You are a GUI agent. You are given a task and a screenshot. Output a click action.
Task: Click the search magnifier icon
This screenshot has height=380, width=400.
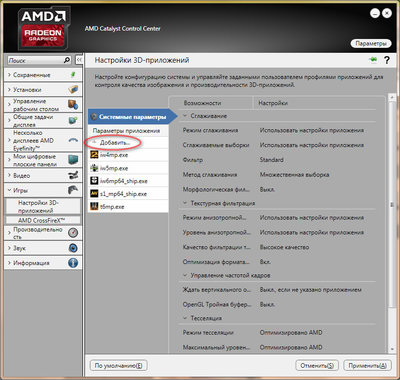[x=67, y=60]
